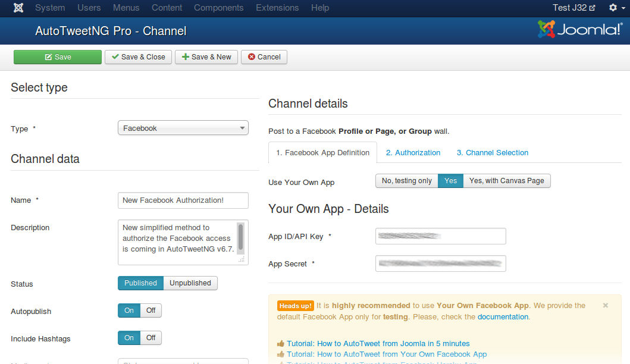
Task: Dismiss the Heads up alert
Action: 605,305
